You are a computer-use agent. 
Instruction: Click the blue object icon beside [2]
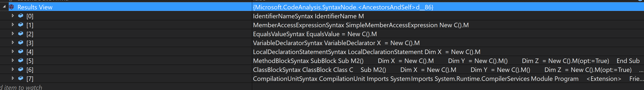pos(21,34)
